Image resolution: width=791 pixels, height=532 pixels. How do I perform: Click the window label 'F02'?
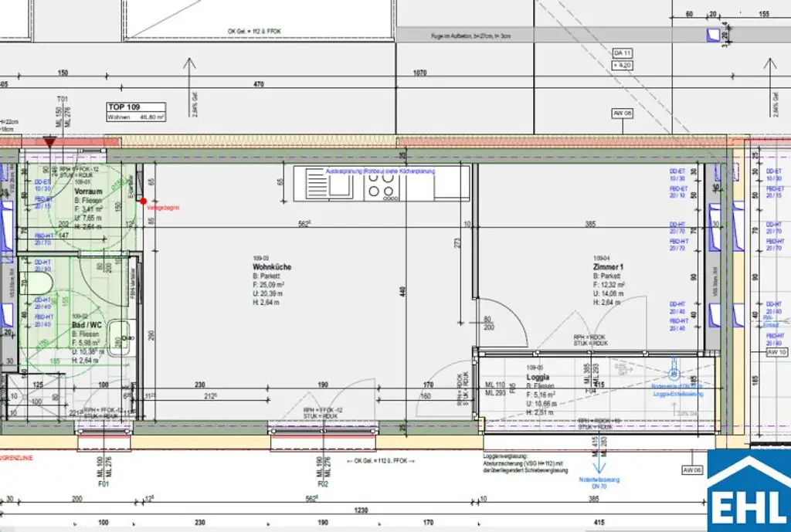click(323, 483)
